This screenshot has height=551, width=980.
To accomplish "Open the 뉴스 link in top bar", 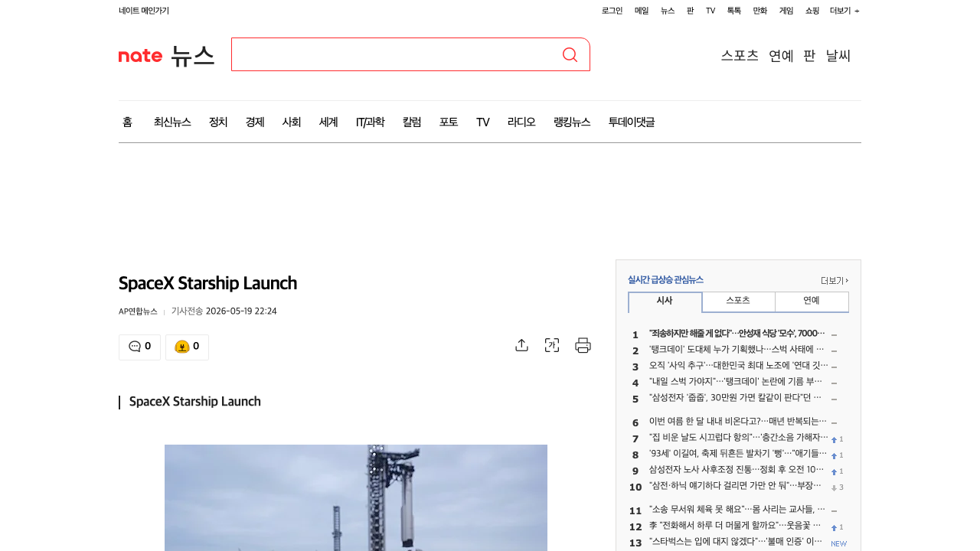I will [x=668, y=11].
